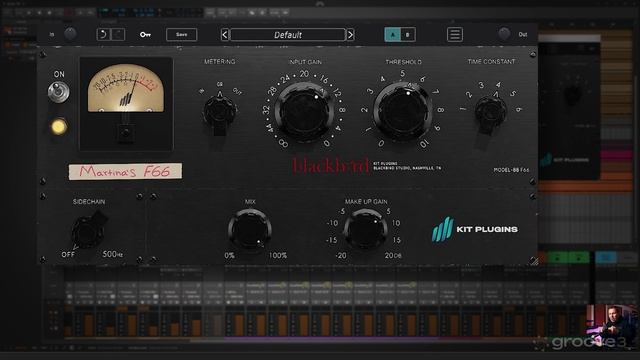Save the current preset
This screenshot has width=640, height=360.
point(182,35)
